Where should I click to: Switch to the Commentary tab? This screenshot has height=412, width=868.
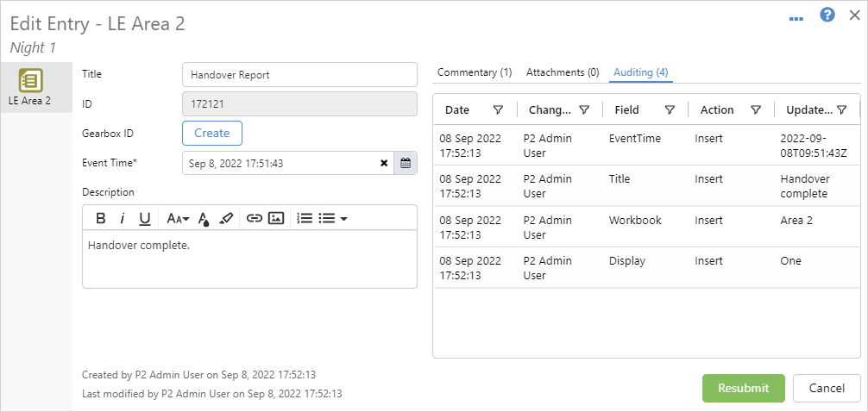(475, 72)
